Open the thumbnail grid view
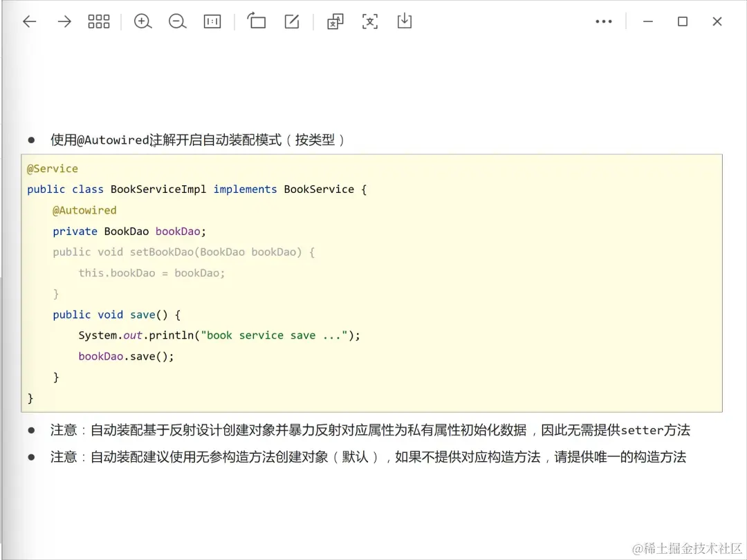This screenshot has width=747, height=560. coord(99,21)
